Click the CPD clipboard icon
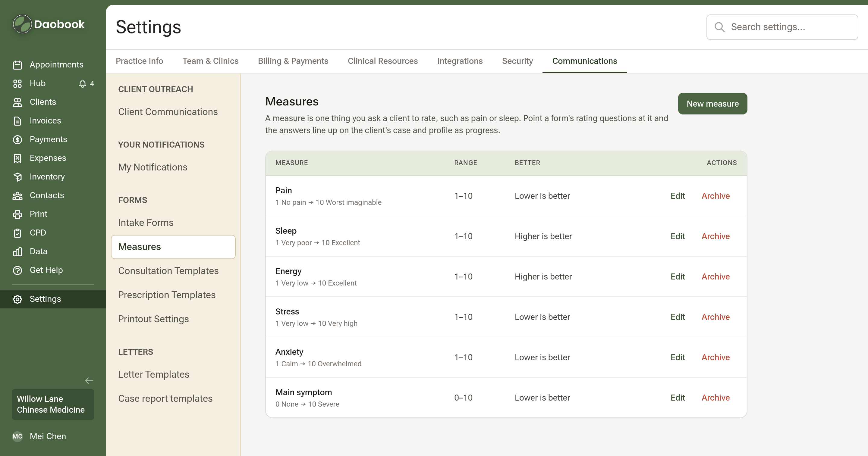The image size is (868, 456). pos(17,233)
